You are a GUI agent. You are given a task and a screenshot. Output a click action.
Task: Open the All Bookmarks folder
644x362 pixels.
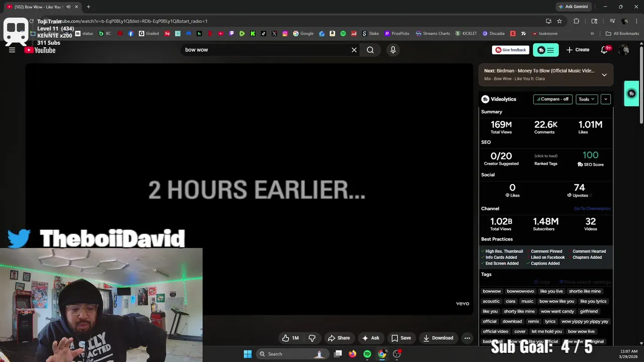[x=622, y=34]
